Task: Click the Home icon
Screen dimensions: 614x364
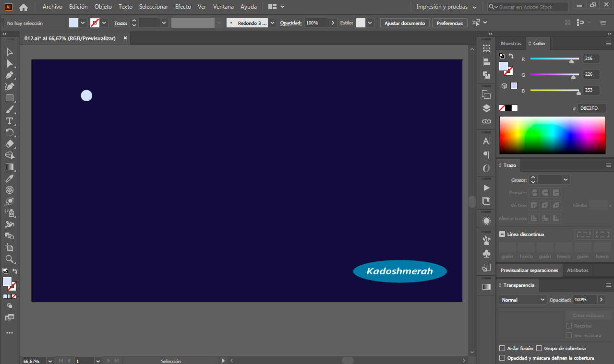Action: pos(24,7)
